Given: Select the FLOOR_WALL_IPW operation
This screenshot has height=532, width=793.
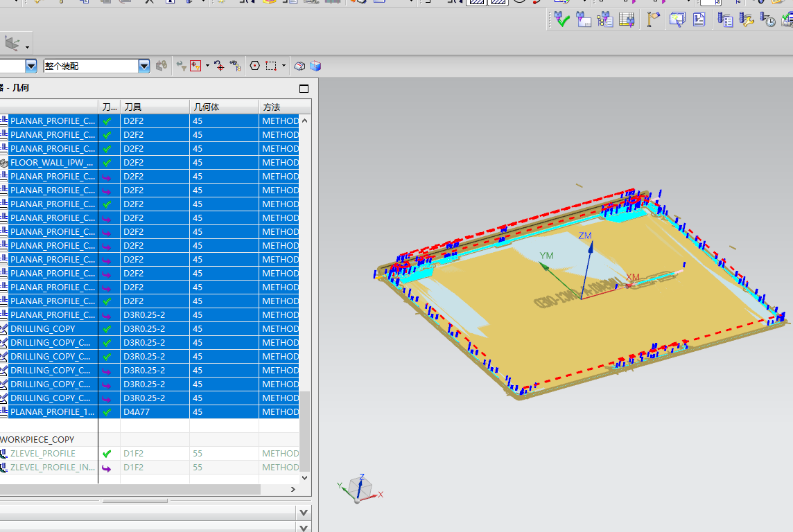Looking at the screenshot, I should click(x=52, y=163).
